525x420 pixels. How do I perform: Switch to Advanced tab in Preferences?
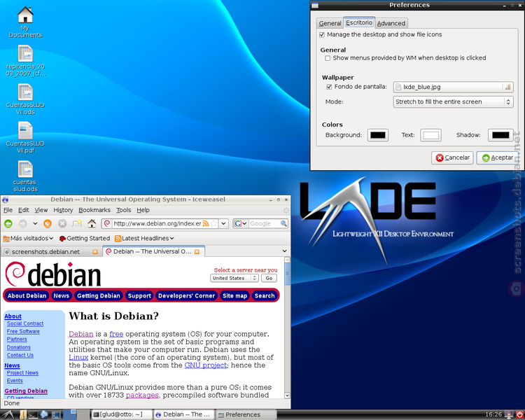pyautogui.click(x=391, y=23)
